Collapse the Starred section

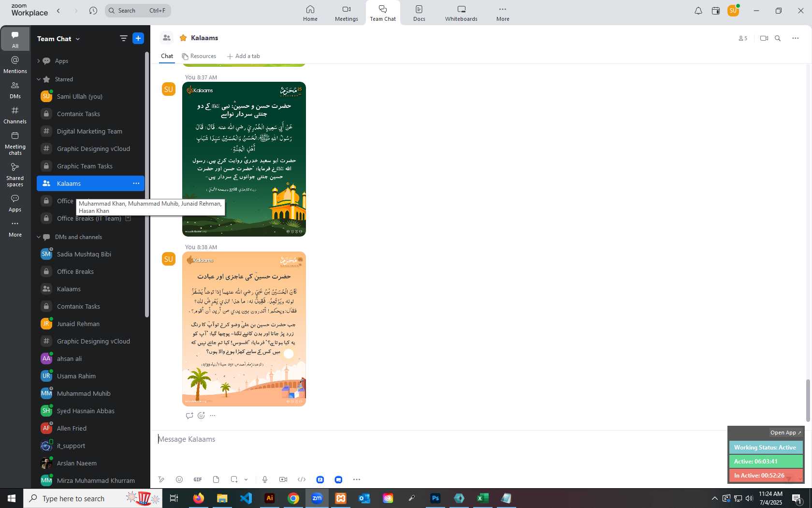point(39,79)
